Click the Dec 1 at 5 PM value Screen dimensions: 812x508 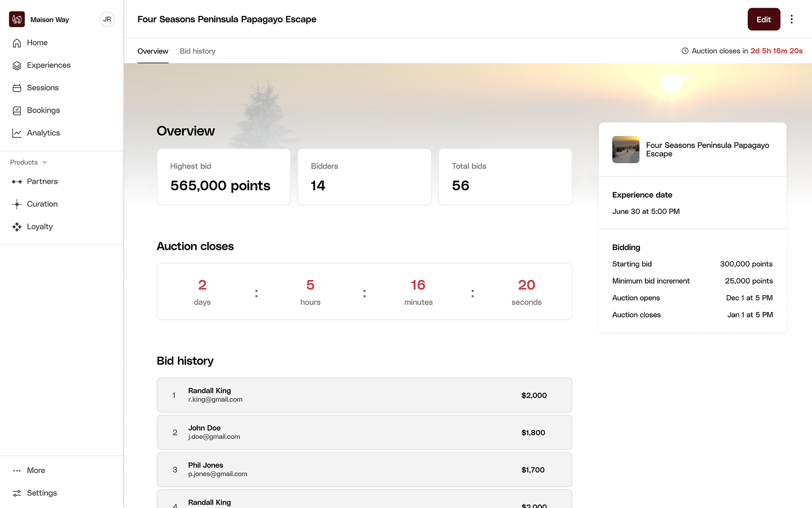(x=749, y=298)
